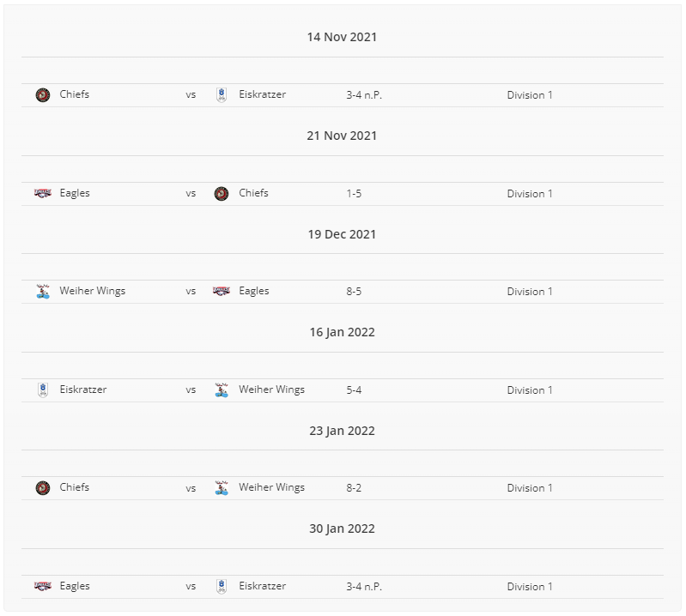The width and height of the screenshot is (686, 616).
Task: Click Chiefs logo in 21 Nov match
Action: tap(222, 194)
